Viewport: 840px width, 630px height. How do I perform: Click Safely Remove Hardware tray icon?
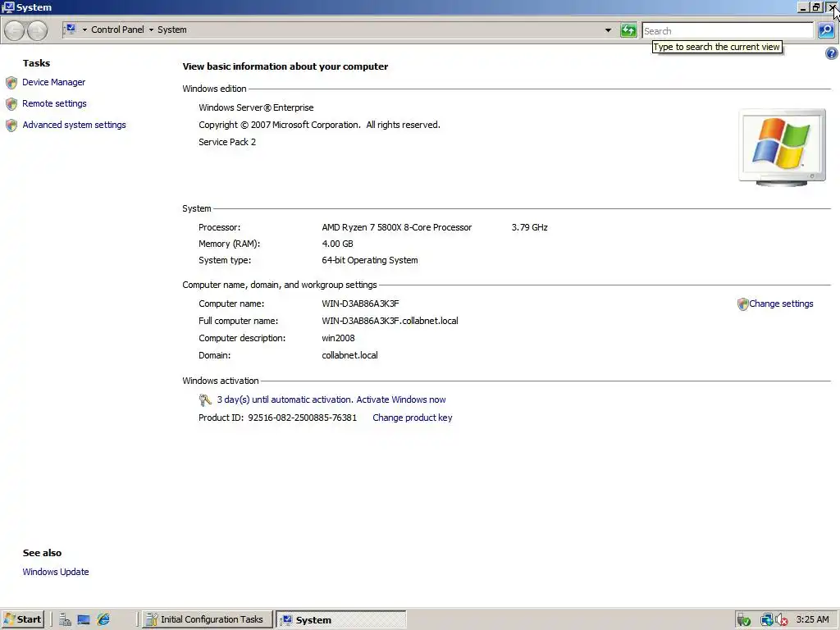click(x=743, y=620)
